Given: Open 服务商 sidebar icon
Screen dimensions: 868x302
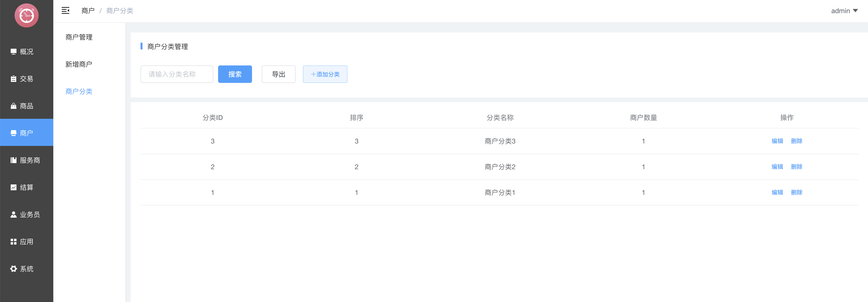Looking at the screenshot, I should (14, 160).
